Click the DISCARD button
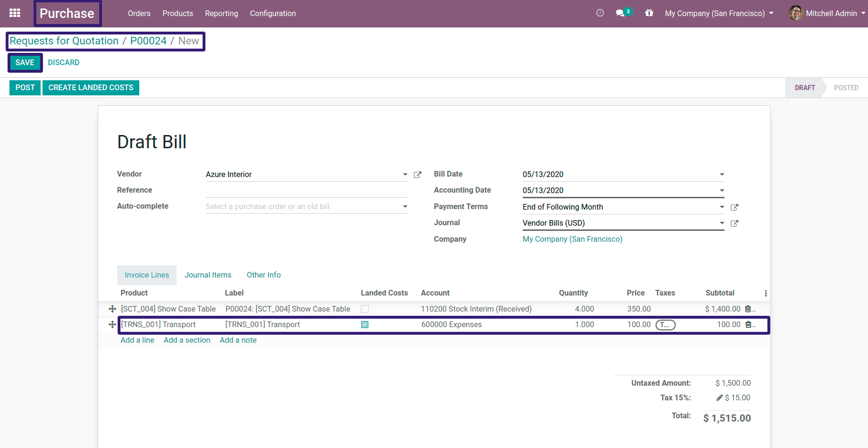Viewport: 868px width, 448px height. (64, 62)
